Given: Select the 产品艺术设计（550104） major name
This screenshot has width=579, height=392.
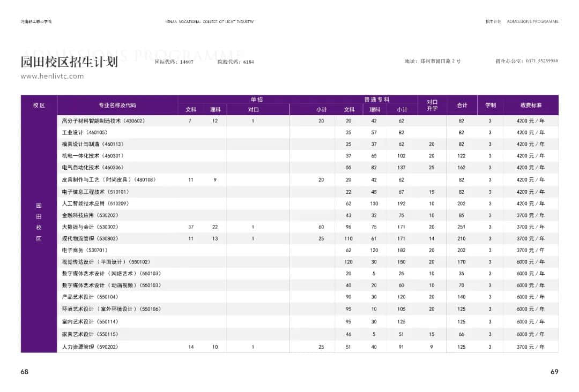Looking at the screenshot, I should click(90, 297).
